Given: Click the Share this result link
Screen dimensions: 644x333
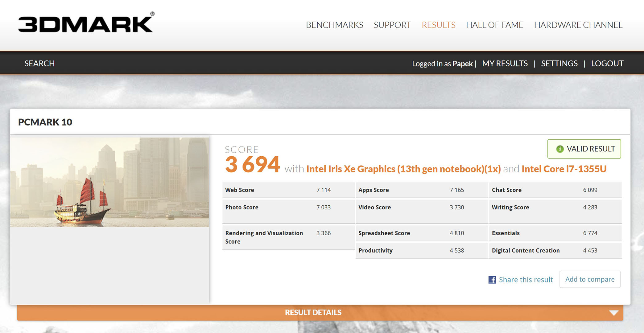Looking at the screenshot, I should point(526,280).
